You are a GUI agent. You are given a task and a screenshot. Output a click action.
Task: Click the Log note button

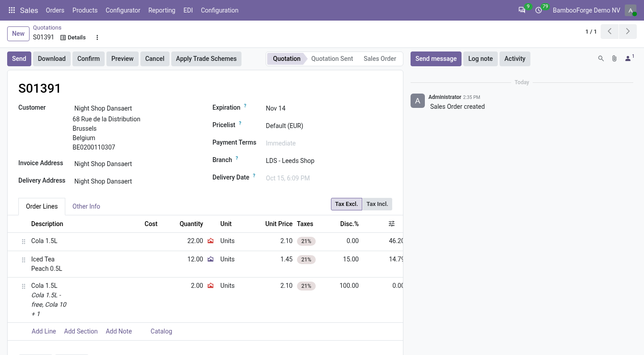click(x=480, y=59)
